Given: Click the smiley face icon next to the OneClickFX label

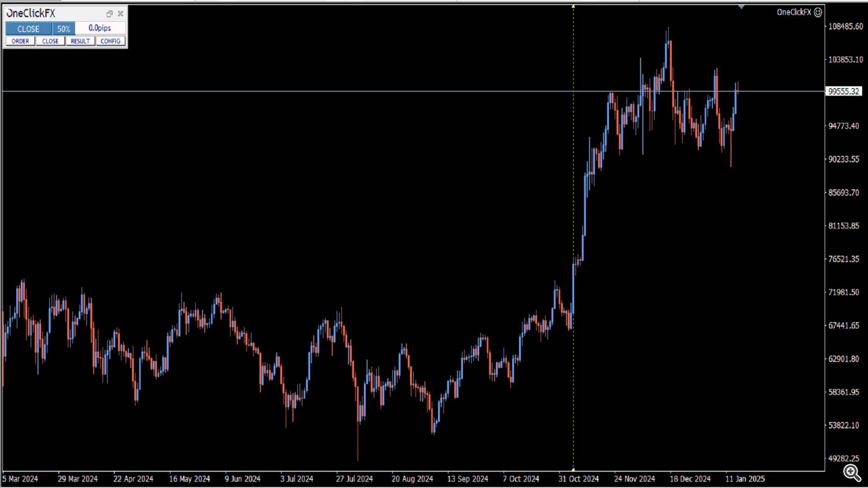Looking at the screenshot, I should (818, 12).
